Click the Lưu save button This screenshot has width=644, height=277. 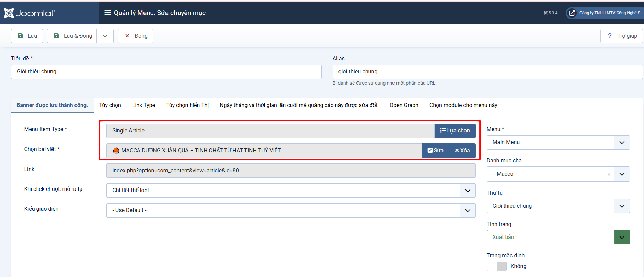pyautogui.click(x=27, y=36)
